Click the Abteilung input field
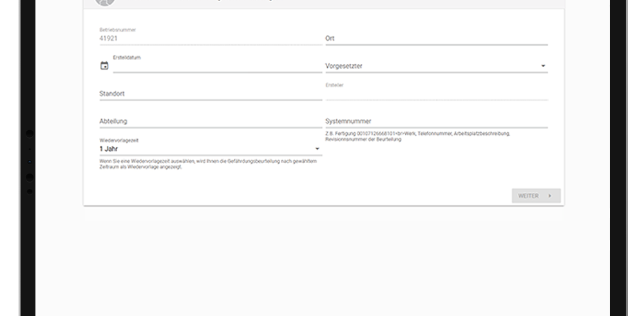Screen dimensions: 644x316 point(210,121)
